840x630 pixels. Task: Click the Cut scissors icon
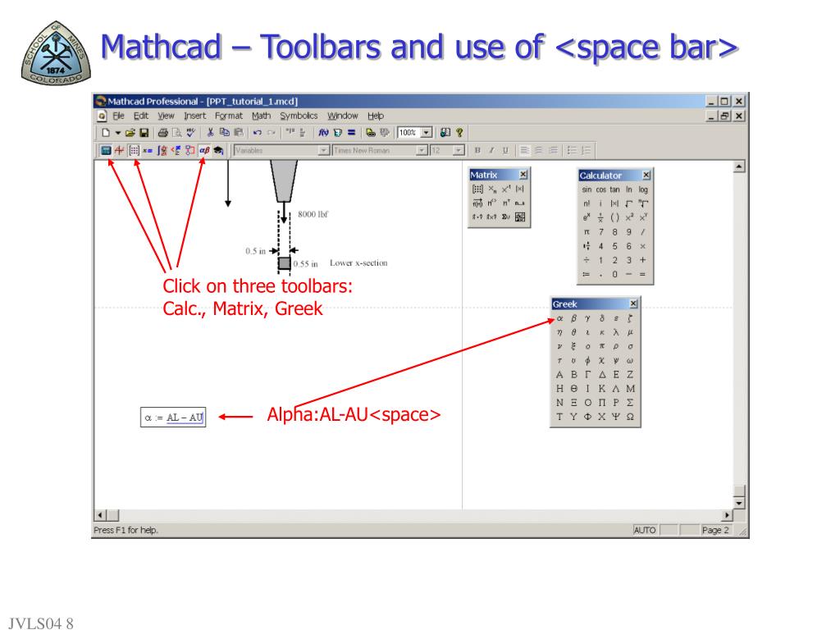pyautogui.click(x=211, y=132)
